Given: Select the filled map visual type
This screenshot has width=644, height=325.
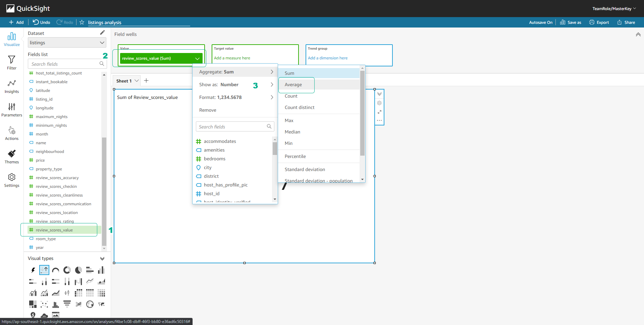Looking at the screenshot, I should click(101, 304).
